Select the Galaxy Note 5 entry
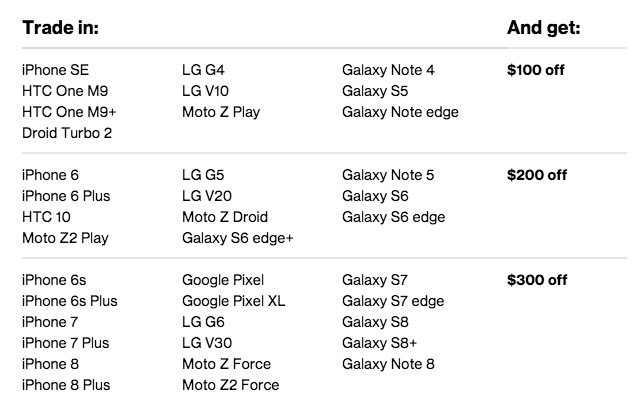The width and height of the screenshot is (637, 410). [388, 175]
